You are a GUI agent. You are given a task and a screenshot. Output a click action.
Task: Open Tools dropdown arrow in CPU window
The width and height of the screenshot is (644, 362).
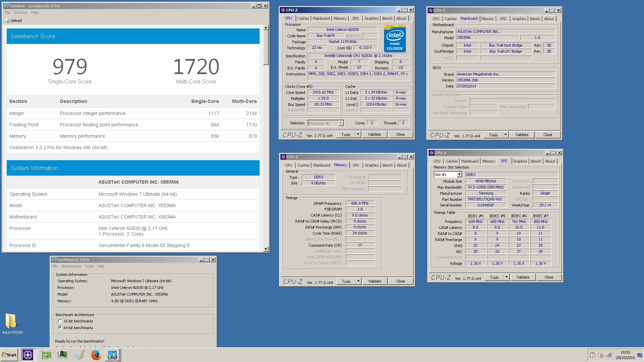(358, 134)
